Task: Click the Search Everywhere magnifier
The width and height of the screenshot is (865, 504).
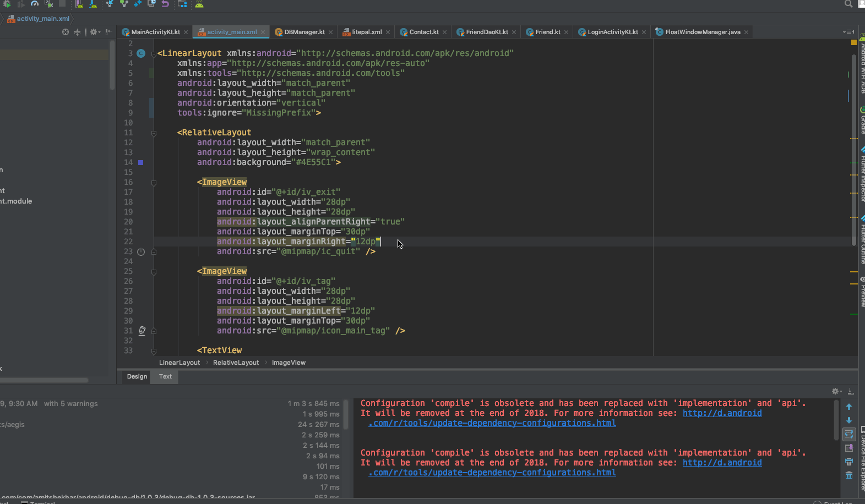Action: click(x=848, y=4)
